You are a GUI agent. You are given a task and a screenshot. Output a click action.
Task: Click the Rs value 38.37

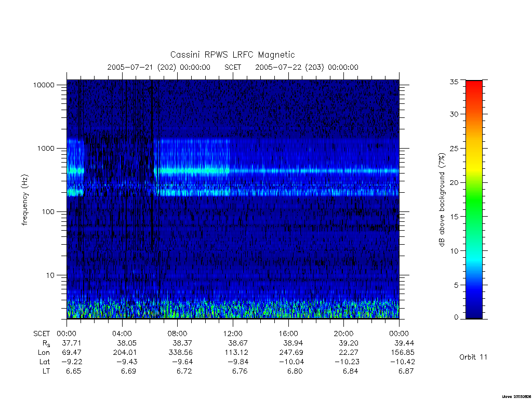coord(182,343)
